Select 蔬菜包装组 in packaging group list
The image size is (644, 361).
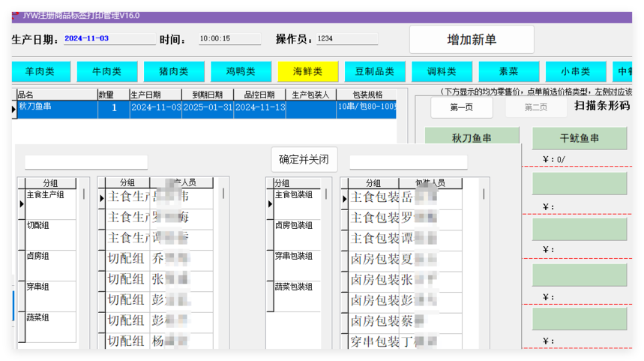click(x=297, y=296)
